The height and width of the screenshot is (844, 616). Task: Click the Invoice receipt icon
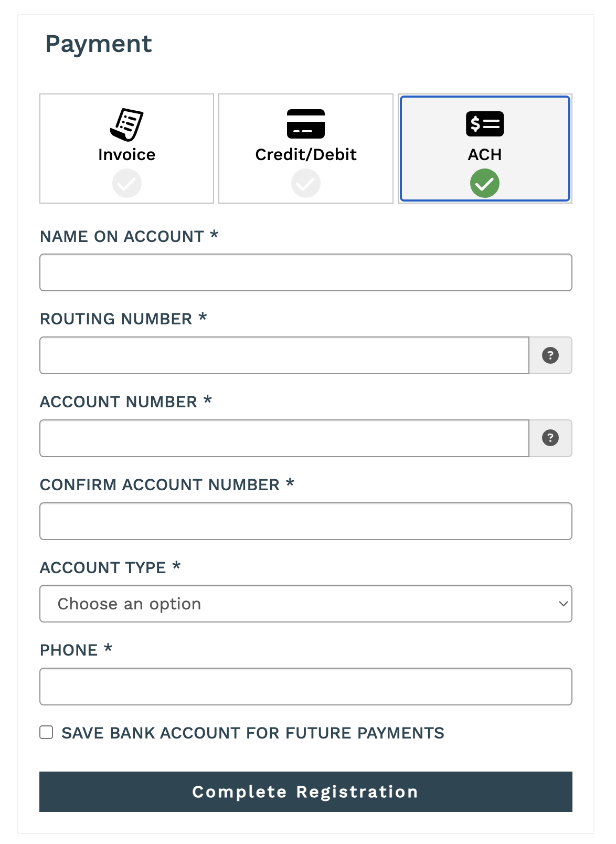coord(126,124)
